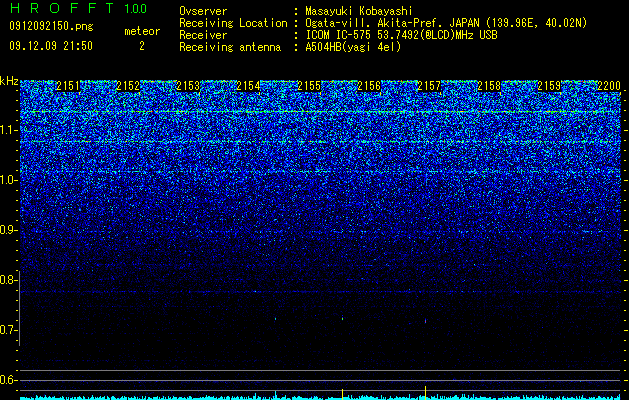Click the HROFFT 1.0.0 title text
629x400 pixels.
[78, 8]
